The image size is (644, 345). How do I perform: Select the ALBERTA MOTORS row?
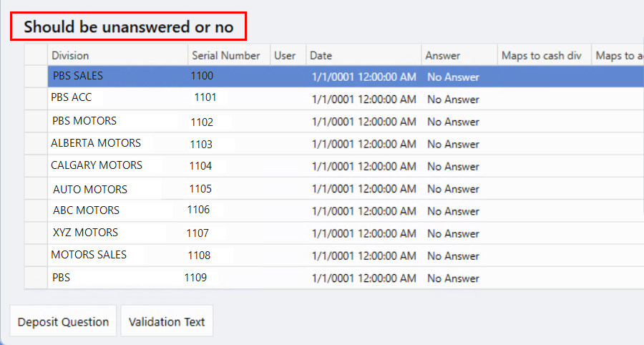(346, 143)
